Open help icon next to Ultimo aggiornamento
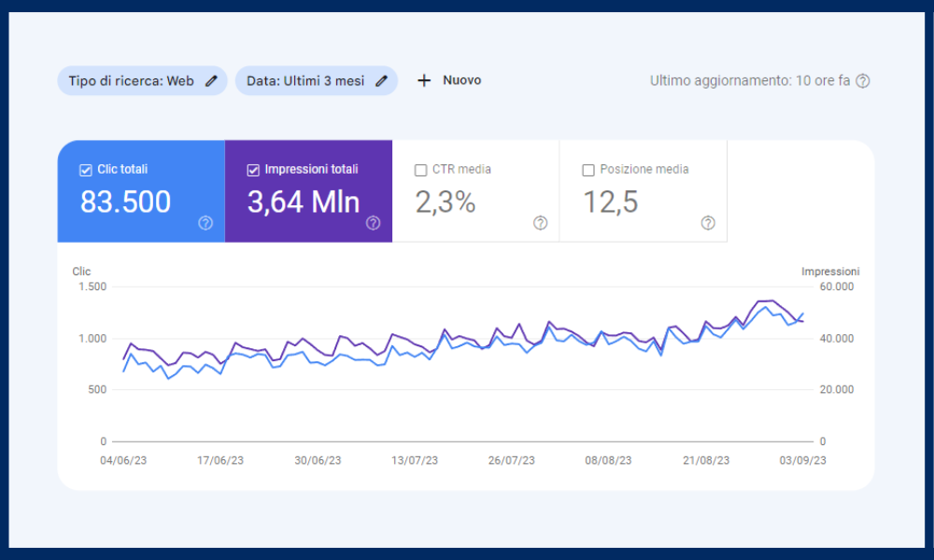 (x=863, y=81)
